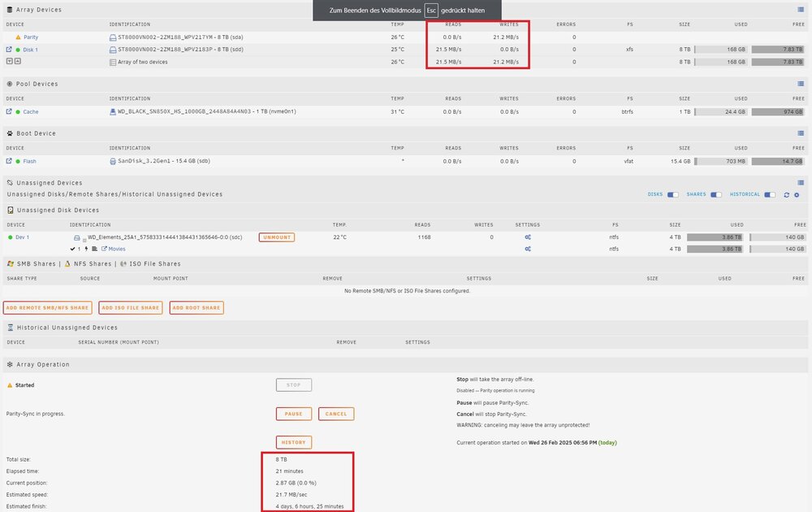812x512 pixels.
Task: Click the Esc key fullscreen hint
Action: pos(431,11)
